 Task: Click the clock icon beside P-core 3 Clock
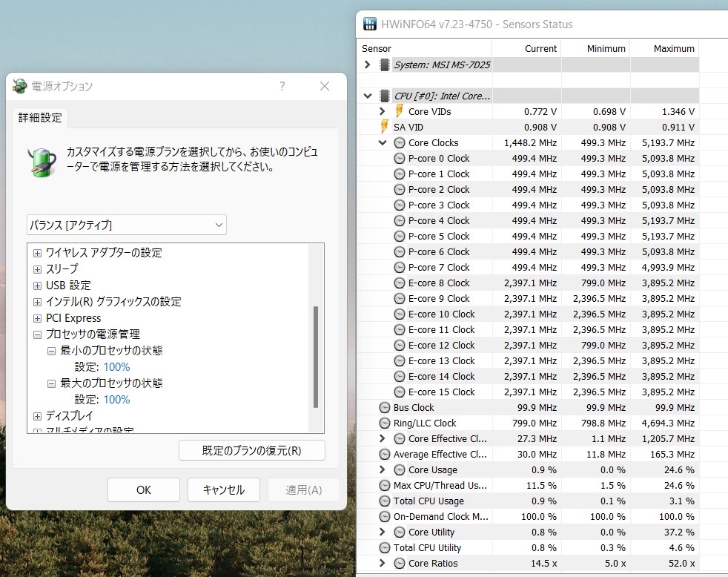tap(400, 205)
